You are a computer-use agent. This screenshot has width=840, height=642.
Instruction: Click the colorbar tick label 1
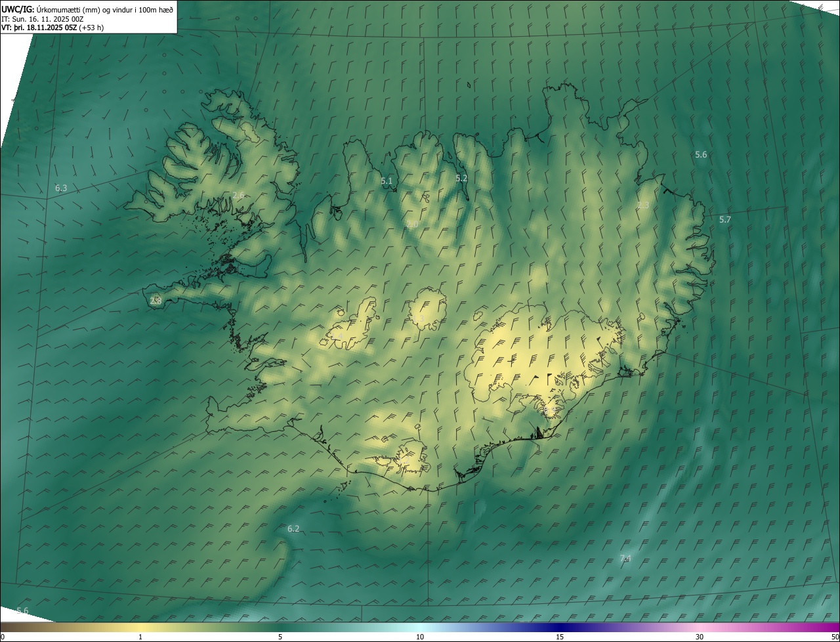tap(140, 637)
